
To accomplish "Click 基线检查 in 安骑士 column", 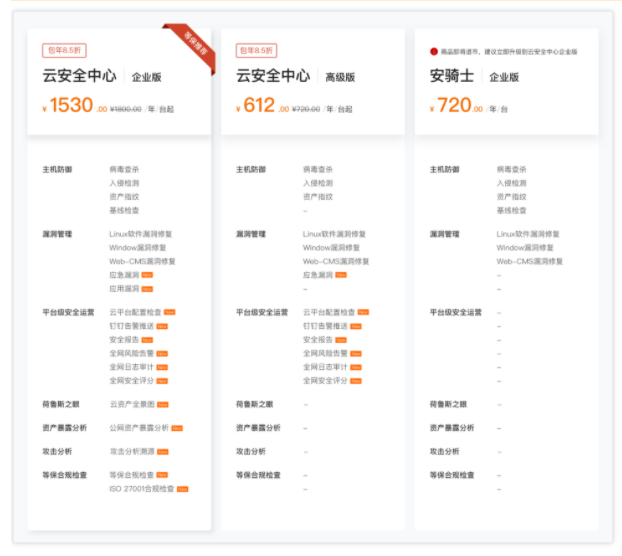I will click(x=511, y=210).
